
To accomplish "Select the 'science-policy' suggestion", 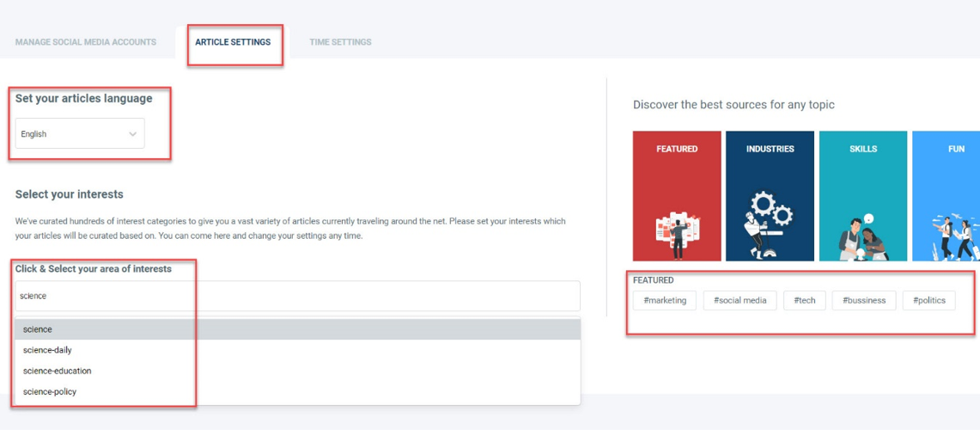I will [297, 391].
